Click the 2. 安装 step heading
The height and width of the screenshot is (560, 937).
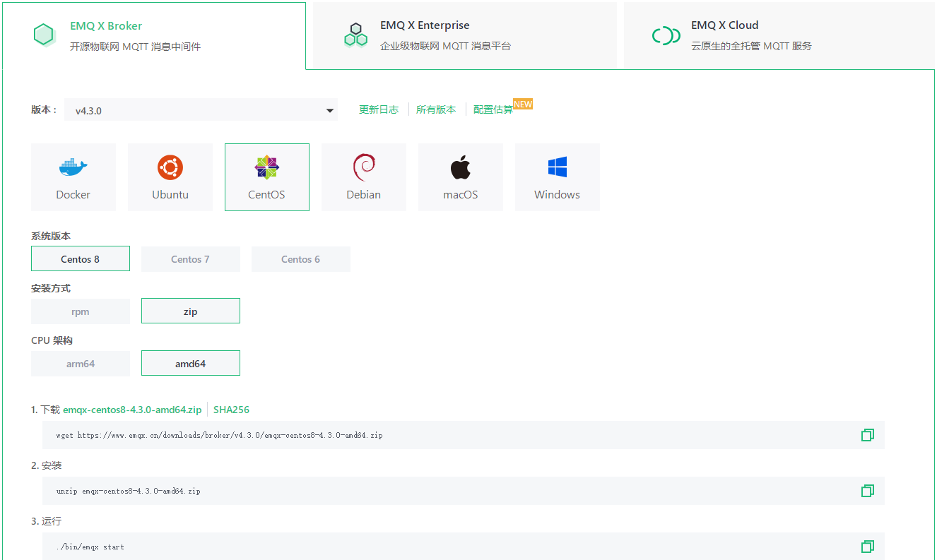(x=47, y=465)
